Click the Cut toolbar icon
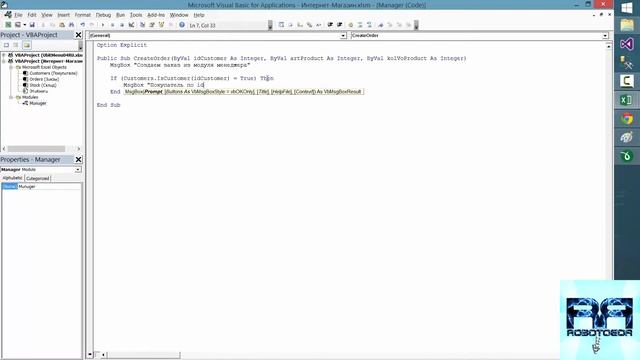The height and width of the screenshot is (360, 640). pyautogui.click(x=43, y=25)
